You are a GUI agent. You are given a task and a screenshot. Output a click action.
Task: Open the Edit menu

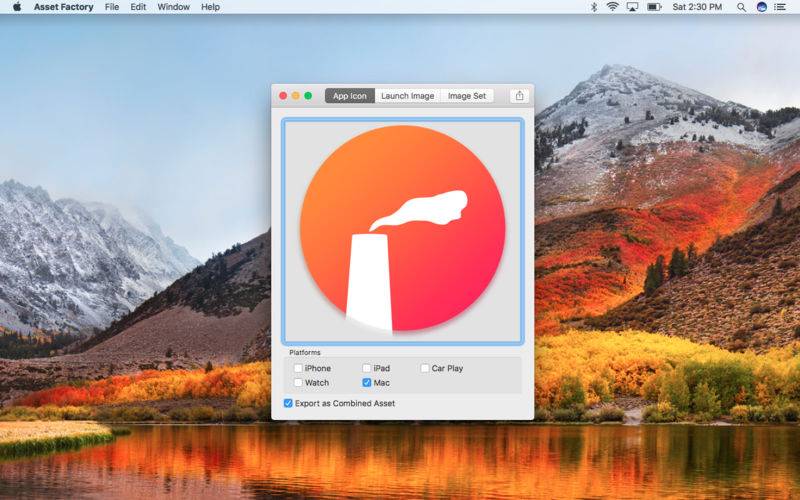point(138,7)
